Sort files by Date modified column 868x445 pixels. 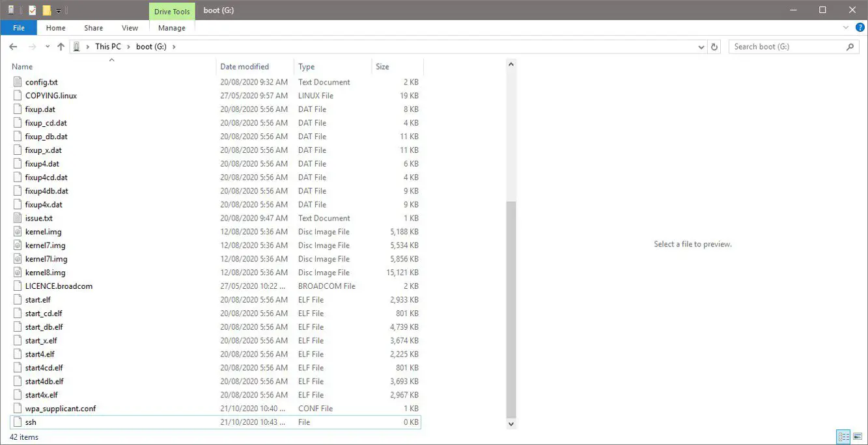click(244, 66)
